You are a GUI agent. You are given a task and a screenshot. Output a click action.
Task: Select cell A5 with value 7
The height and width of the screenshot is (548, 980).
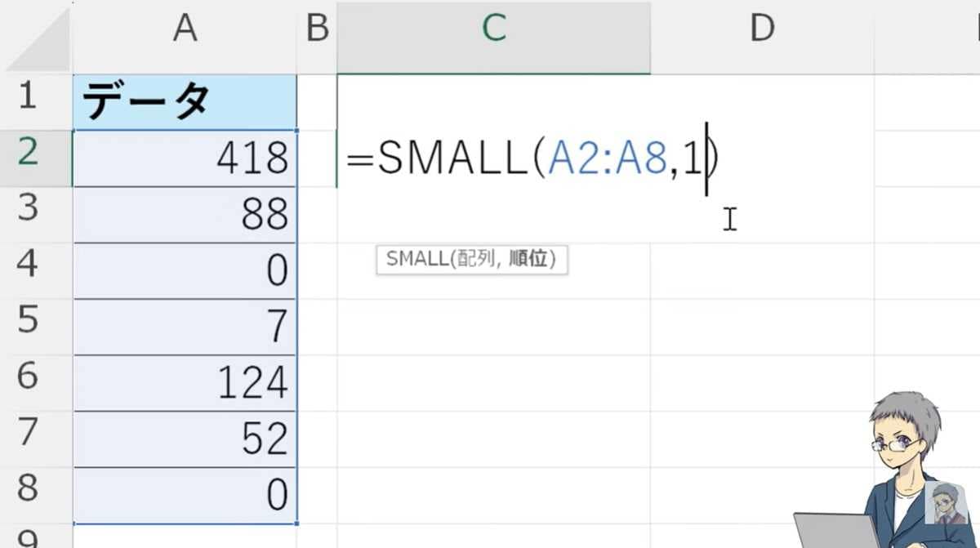[x=185, y=325]
